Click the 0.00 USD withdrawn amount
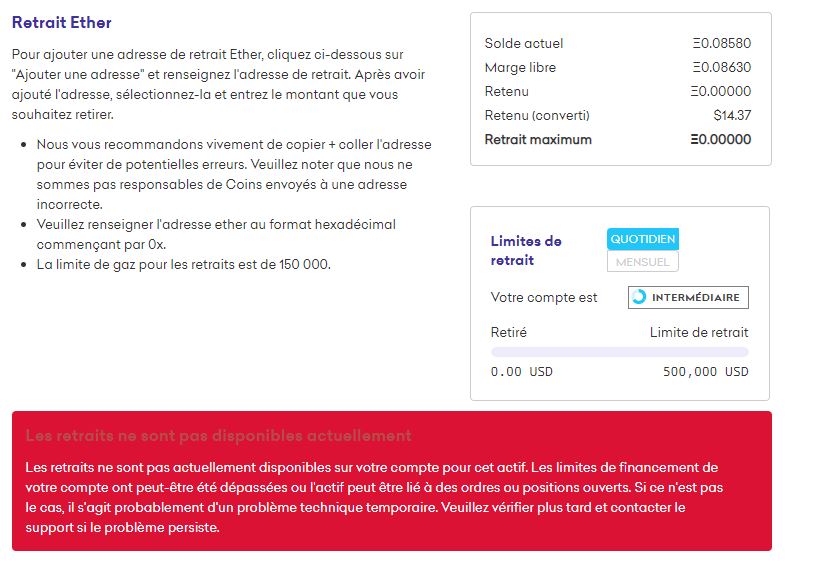This screenshot has width=834, height=572. tap(521, 372)
